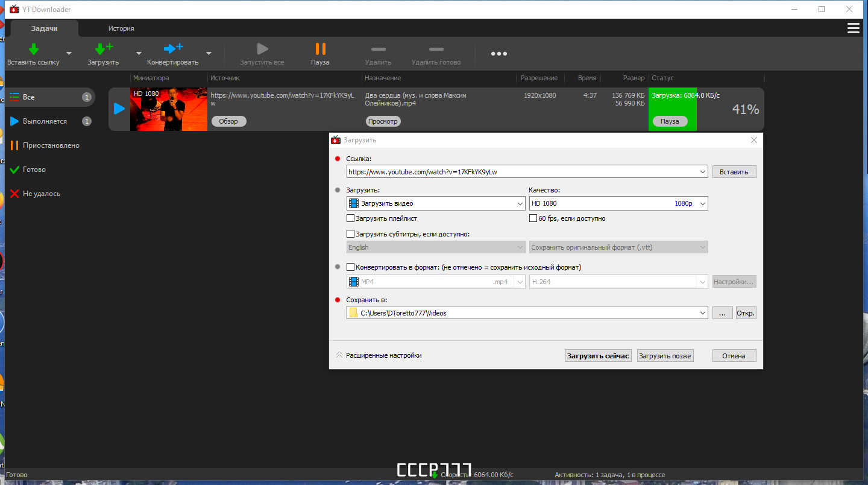Click the blue play arrow on download row
The image size is (868, 485).
119,109
